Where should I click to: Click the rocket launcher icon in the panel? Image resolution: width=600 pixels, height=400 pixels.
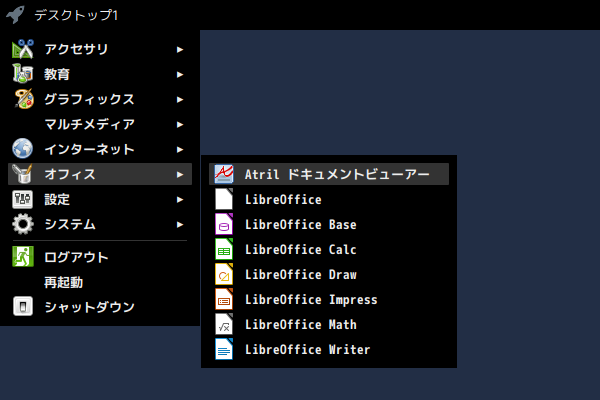tap(15, 15)
